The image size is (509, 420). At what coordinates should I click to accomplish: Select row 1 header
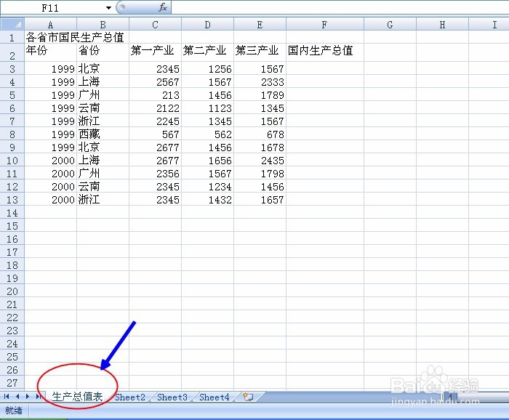pyautogui.click(x=12, y=38)
